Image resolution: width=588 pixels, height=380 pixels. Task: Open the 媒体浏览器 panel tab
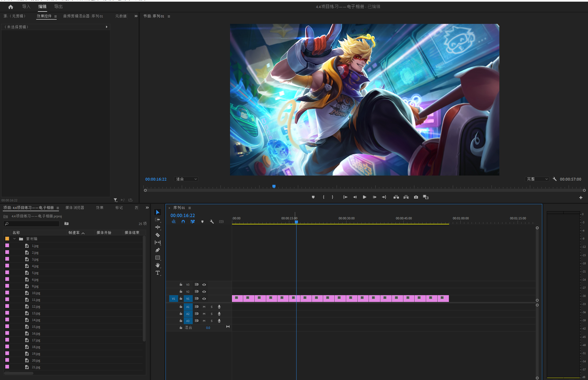75,208
